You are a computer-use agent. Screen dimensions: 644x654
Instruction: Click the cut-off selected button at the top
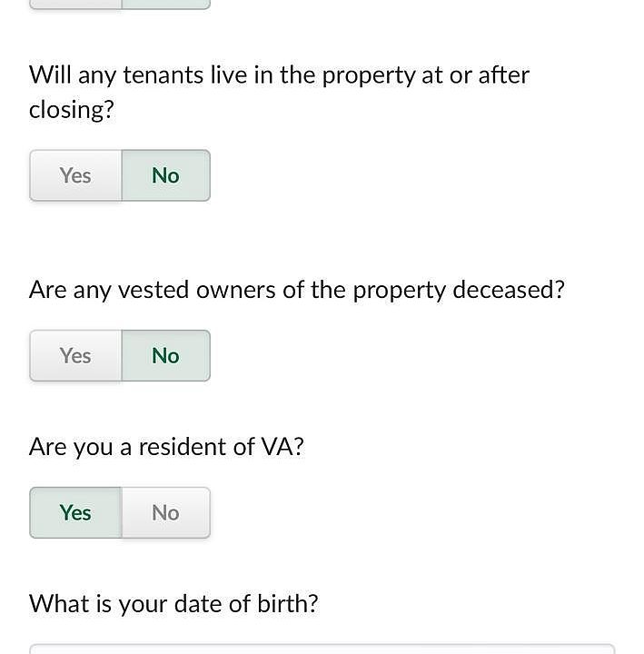pyautogui.click(x=165, y=5)
